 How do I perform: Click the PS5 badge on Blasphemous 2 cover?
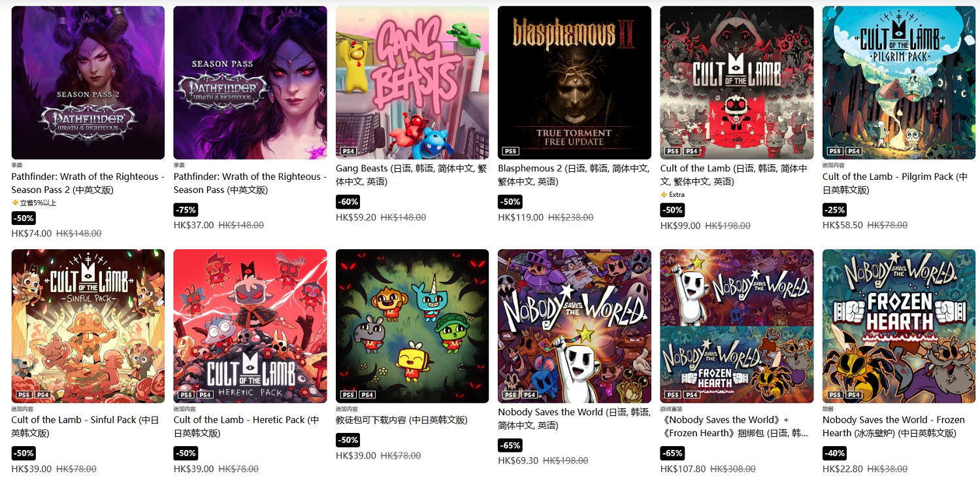[511, 151]
